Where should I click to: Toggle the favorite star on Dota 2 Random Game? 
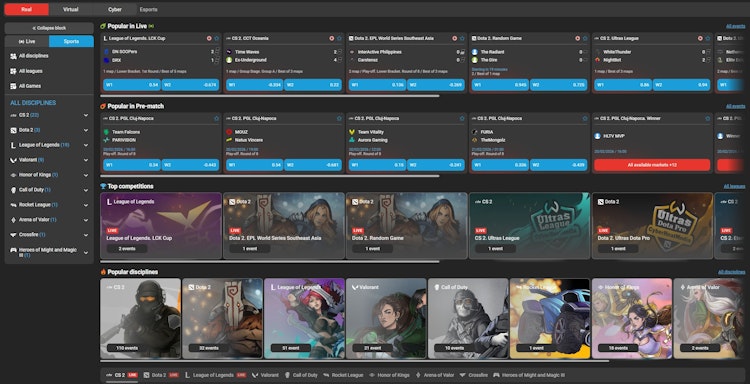(585, 38)
